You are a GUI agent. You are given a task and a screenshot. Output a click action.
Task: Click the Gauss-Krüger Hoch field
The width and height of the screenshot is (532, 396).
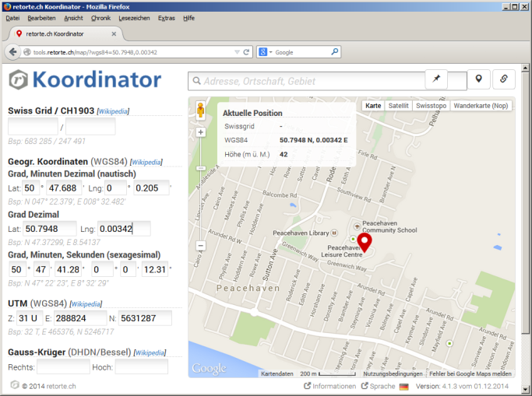(x=142, y=367)
